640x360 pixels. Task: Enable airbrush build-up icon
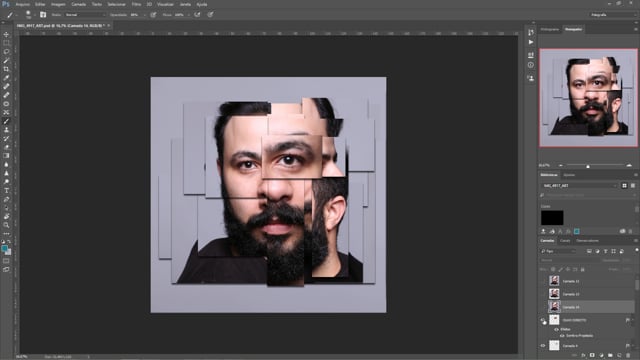click(197, 15)
